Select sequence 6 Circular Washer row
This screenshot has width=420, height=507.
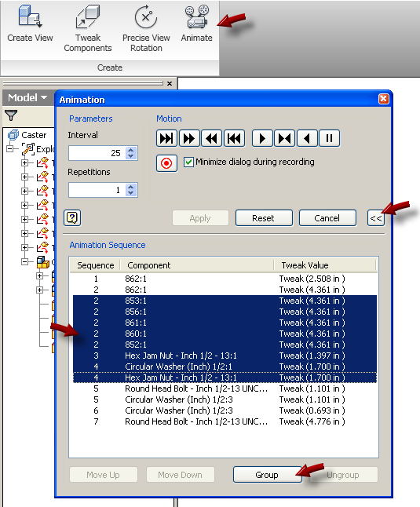[224, 410]
